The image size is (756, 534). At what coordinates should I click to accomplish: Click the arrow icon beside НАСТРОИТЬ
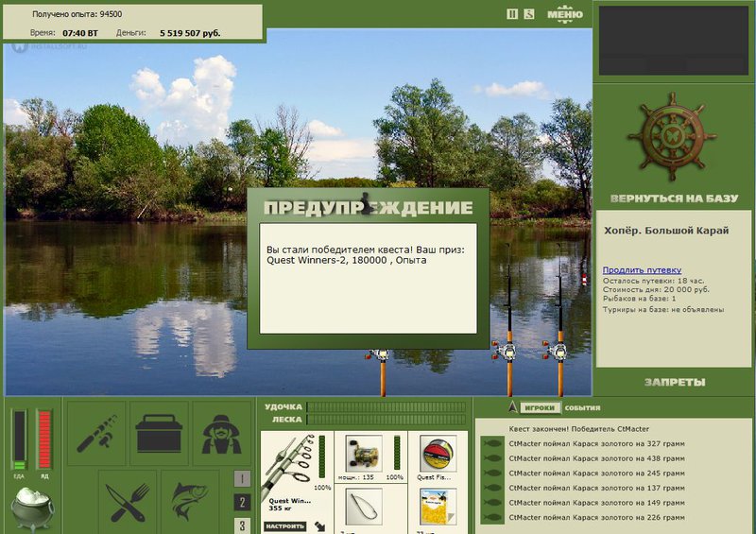pos(319,525)
